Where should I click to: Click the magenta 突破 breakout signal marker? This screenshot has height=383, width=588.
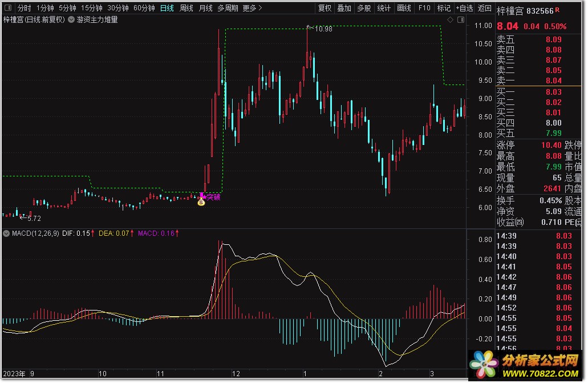(x=211, y=197)
